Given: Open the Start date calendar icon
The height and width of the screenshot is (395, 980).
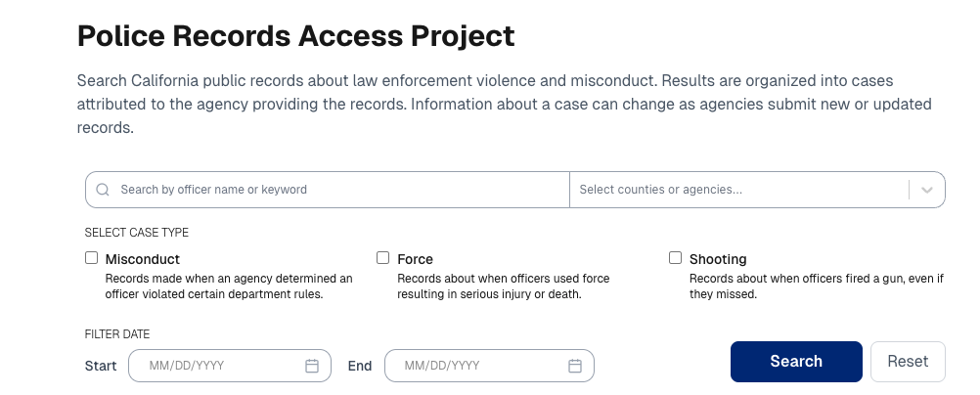Looking at the screenshot, I should pos(312,366).
